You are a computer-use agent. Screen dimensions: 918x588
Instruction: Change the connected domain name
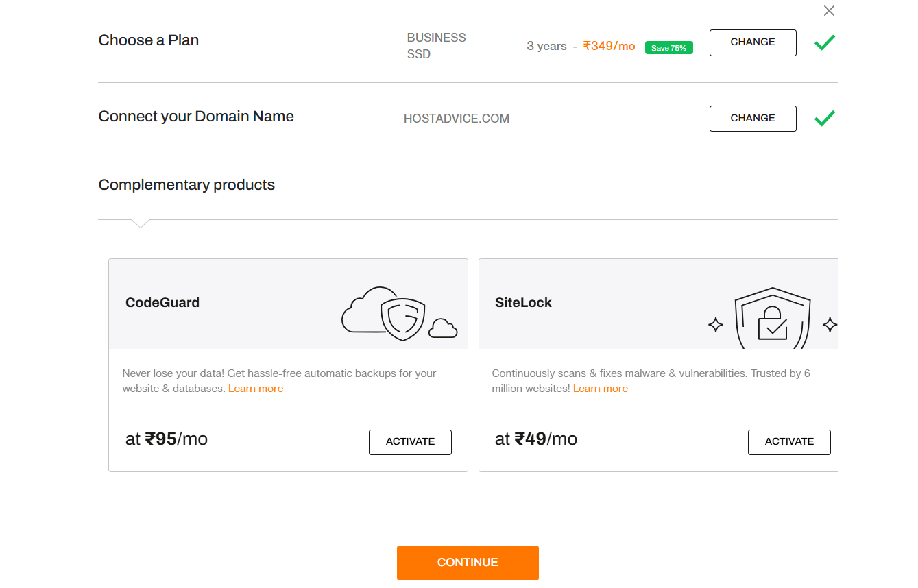point(753,118)
